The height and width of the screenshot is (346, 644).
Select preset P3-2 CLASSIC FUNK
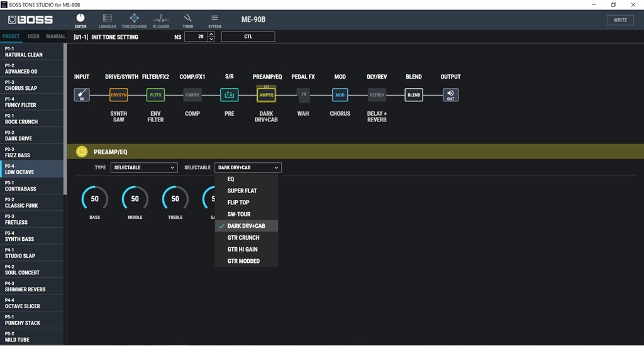pyautogui.click(x=31, y=203)
